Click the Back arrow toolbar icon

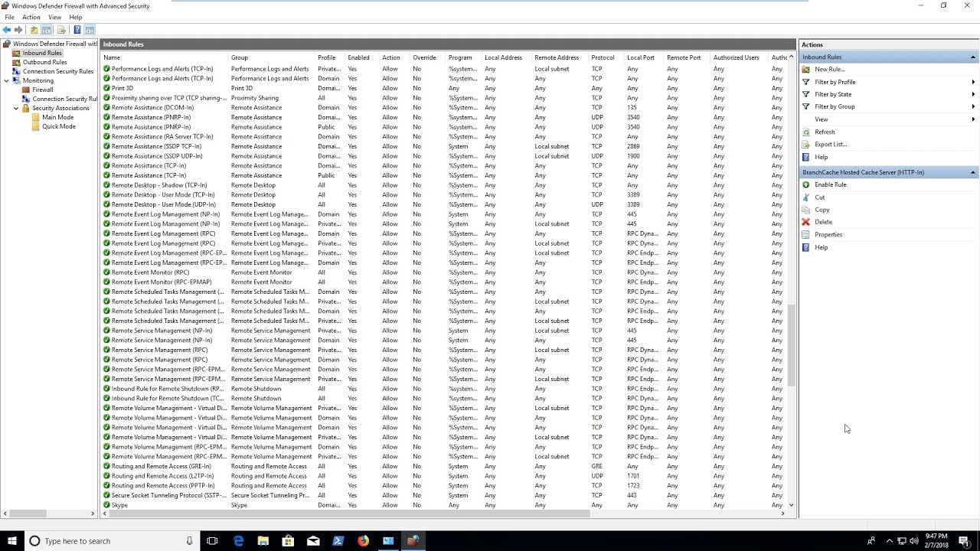pyautogui.click(x=7, y=30)
